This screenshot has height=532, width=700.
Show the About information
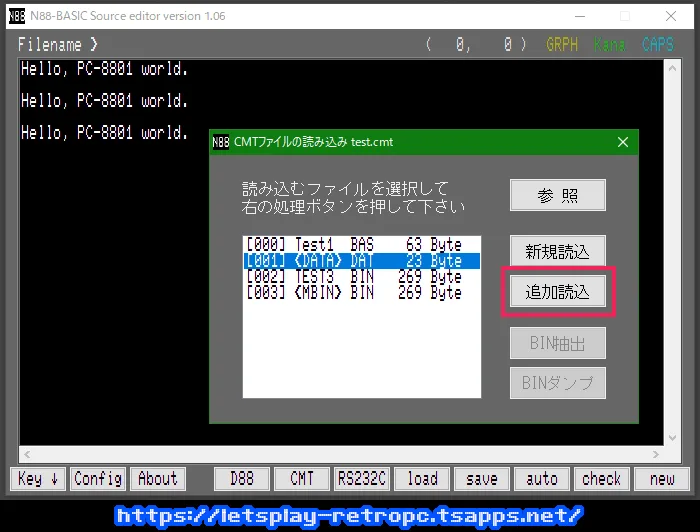pos(157,479)
